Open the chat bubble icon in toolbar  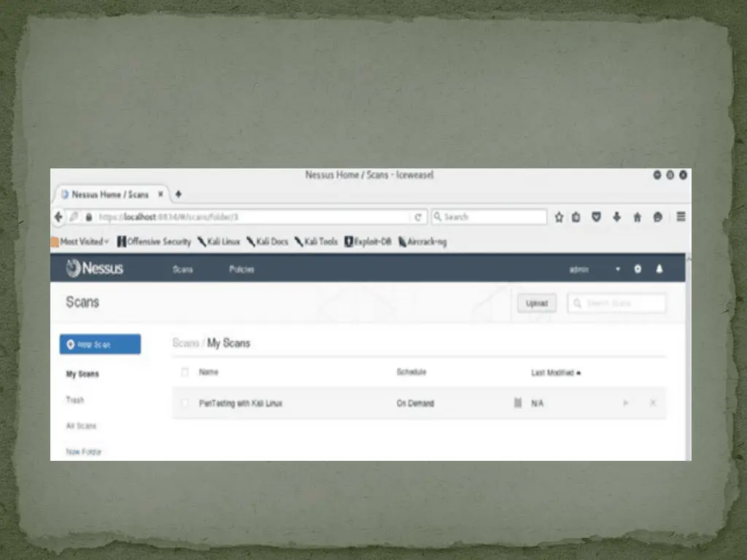coord(658,217)
